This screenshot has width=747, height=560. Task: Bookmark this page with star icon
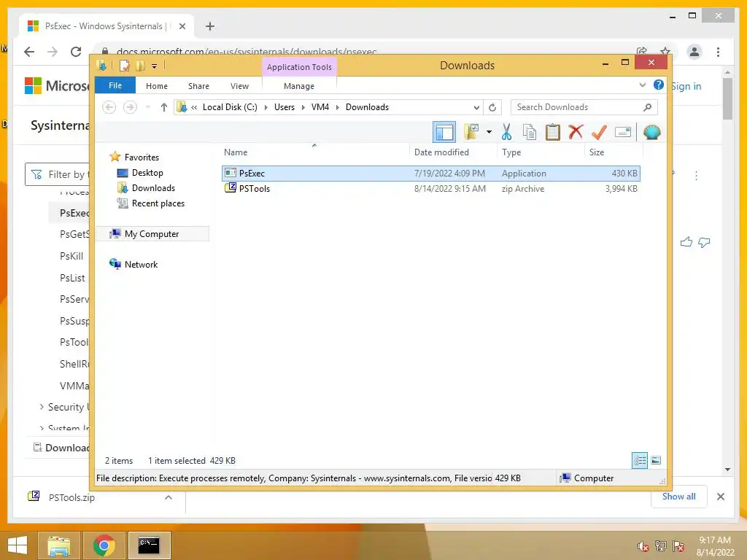point(665,52)
